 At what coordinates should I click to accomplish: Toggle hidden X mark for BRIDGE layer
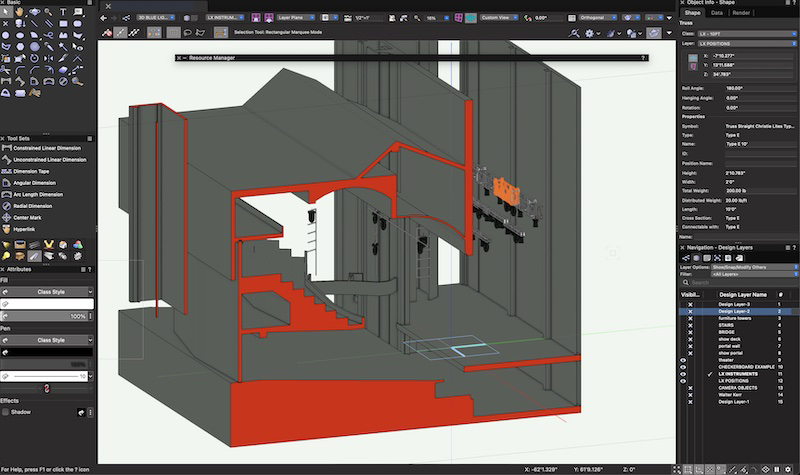click(x=690, y=332)
